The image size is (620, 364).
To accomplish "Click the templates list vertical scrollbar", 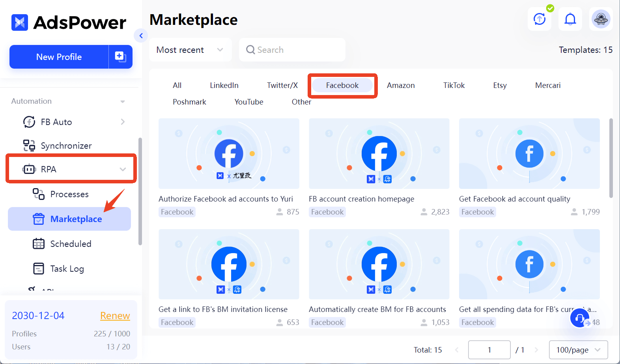I will [611, 158].
